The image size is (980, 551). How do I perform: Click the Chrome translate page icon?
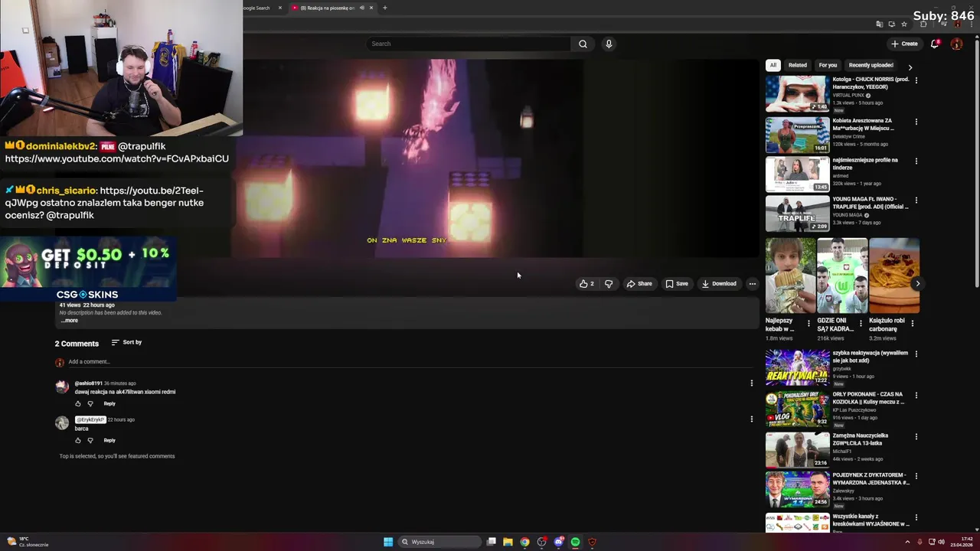[x=880, y=24]
